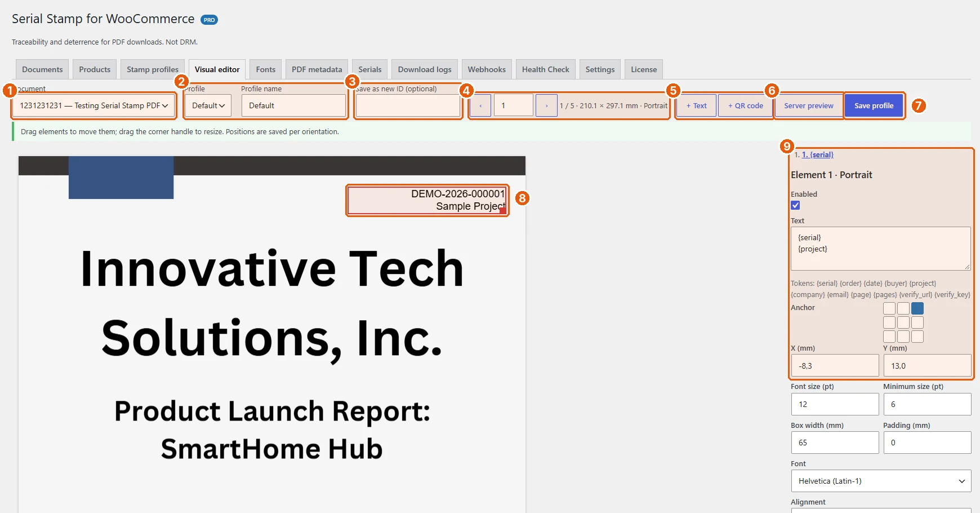The width and height of the screenshot is (980, 513).
Task: Select the middle-right anchor square
Action: [917, 322]
